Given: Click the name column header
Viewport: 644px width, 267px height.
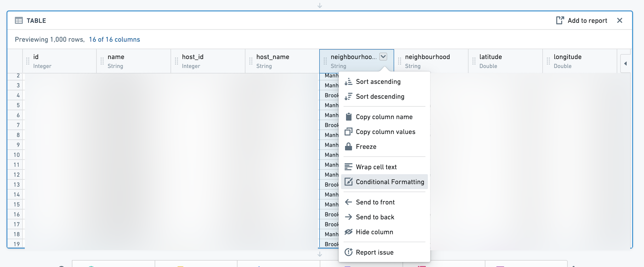Looking at the screenshot, I should pos(133,61).
